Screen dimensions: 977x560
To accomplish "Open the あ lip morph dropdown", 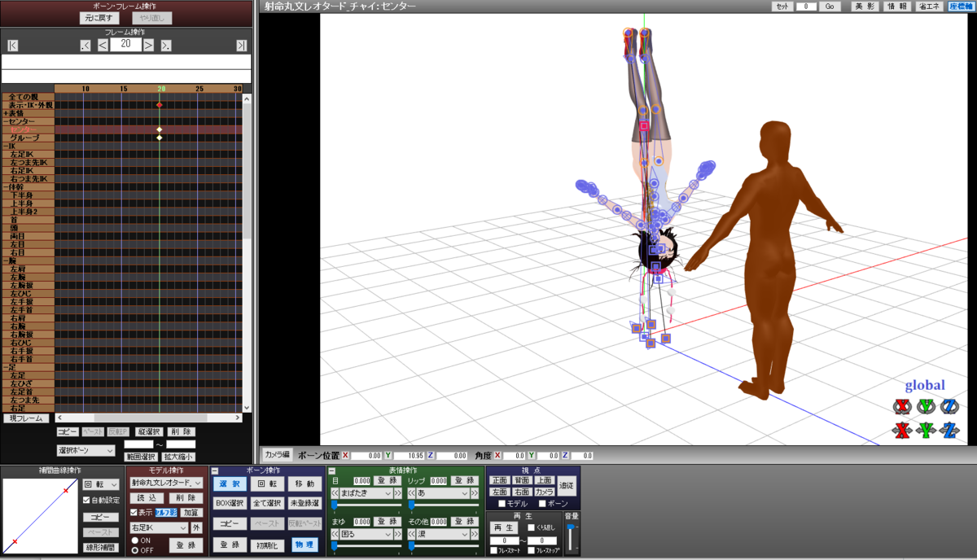I will pyautogui.click(x=444, y=493).
